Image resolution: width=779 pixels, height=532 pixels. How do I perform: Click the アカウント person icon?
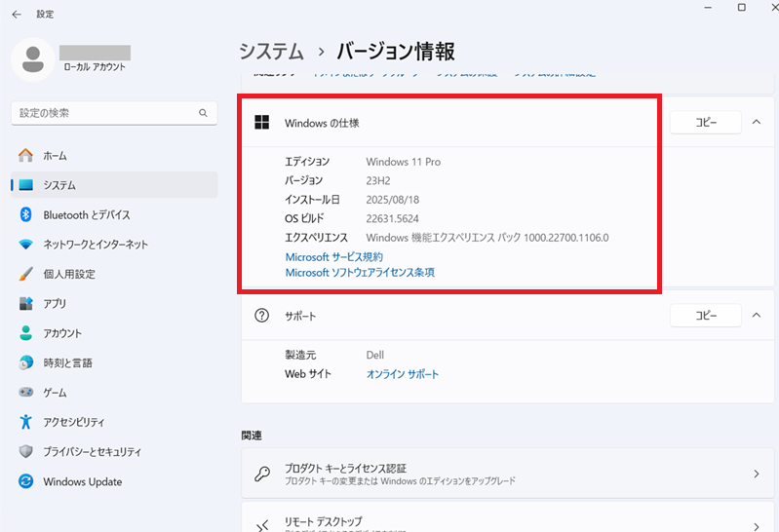coord(25,333)
